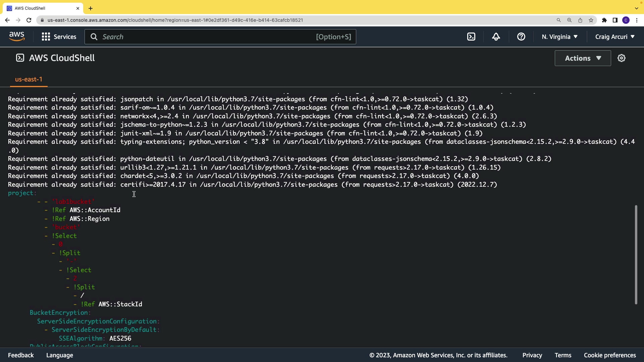Bookmark this page with the star icon

pyautogui.click(x=591, y=20)
